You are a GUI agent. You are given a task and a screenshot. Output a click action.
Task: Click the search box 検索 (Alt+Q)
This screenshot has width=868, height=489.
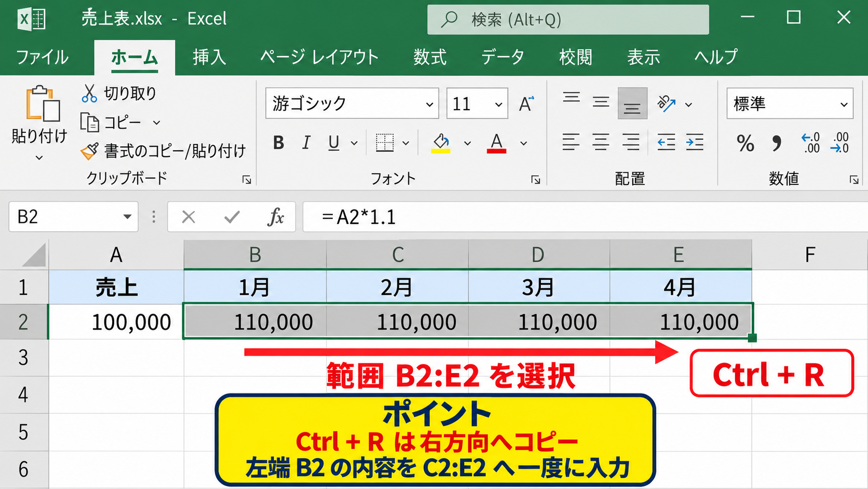568,20
